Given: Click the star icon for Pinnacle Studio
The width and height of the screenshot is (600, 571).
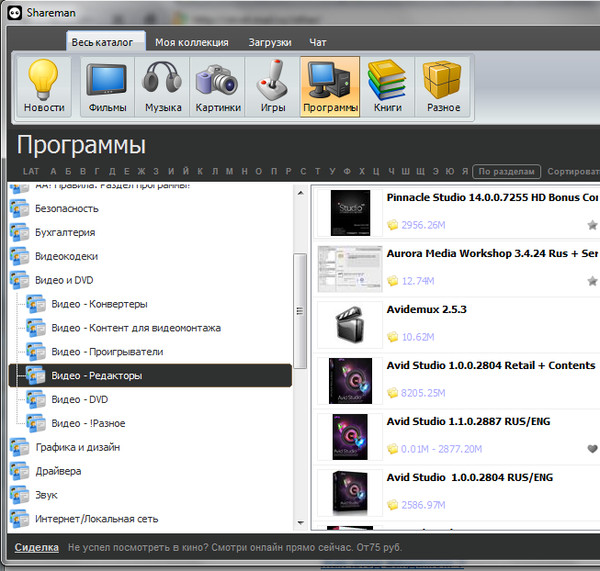Looking at the screenshot, I should [x=592, y=225].
